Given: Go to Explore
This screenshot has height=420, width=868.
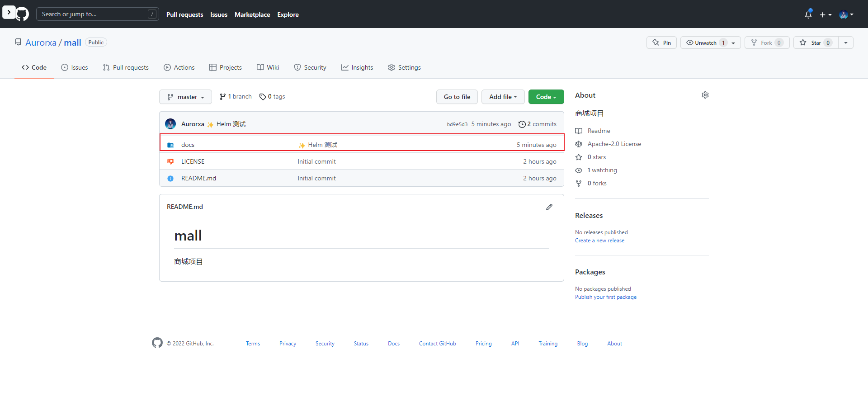Looking at the screenshot, I should click(288, 14).
